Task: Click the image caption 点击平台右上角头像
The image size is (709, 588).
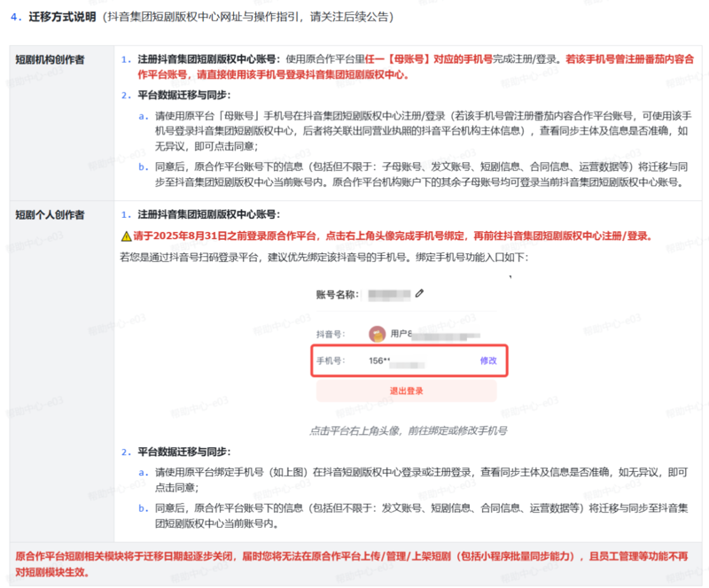Action: 407,430
